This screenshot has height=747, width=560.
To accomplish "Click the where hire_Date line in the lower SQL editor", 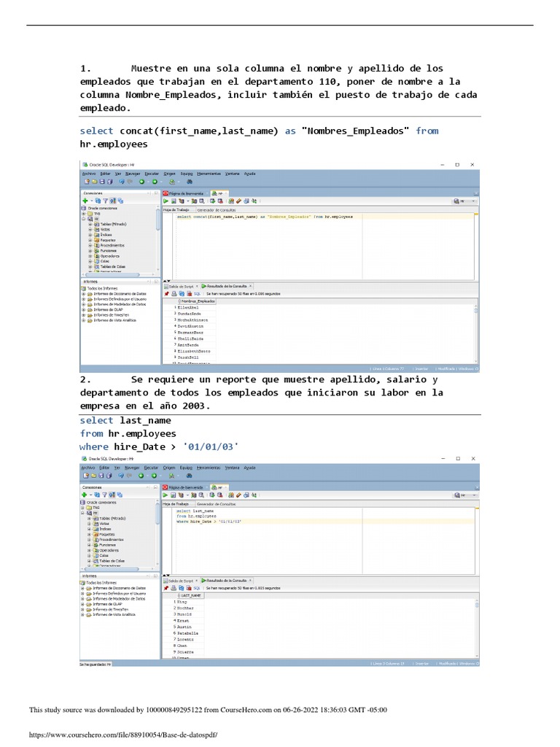I will [x=209, y=522].
